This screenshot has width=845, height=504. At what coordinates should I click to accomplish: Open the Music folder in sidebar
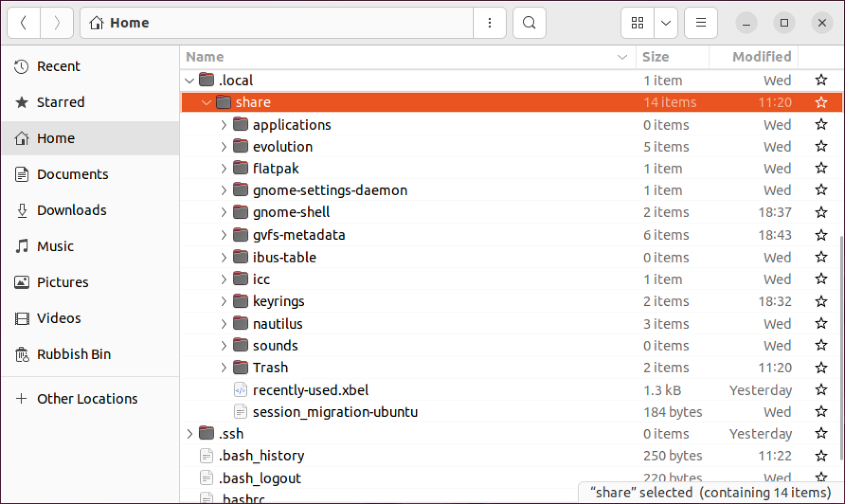[x=55, y=246]
